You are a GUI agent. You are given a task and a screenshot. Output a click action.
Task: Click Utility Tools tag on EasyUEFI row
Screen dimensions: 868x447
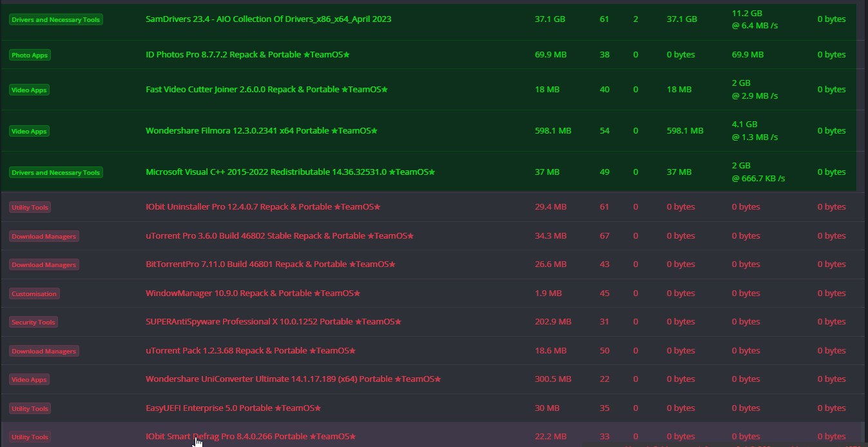(x=30, y=409)
